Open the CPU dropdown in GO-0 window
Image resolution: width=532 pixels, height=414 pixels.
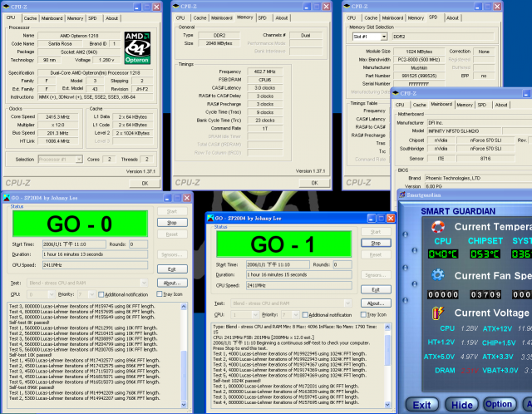52,294
